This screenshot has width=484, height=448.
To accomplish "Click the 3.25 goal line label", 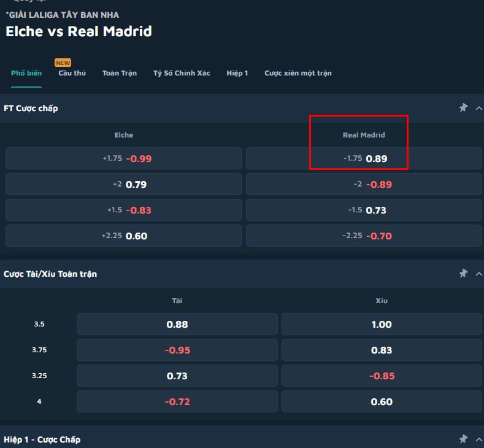I will click(39, 376).
